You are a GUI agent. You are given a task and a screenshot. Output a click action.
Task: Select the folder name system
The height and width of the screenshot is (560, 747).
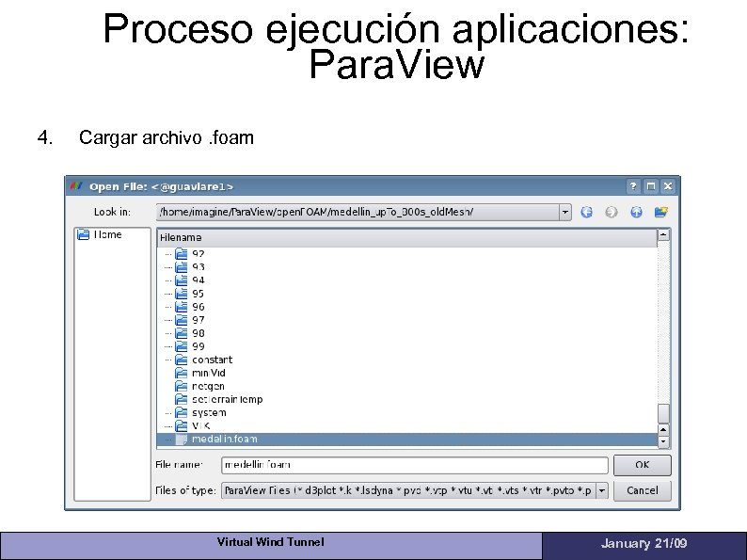(x=209, y=413)
